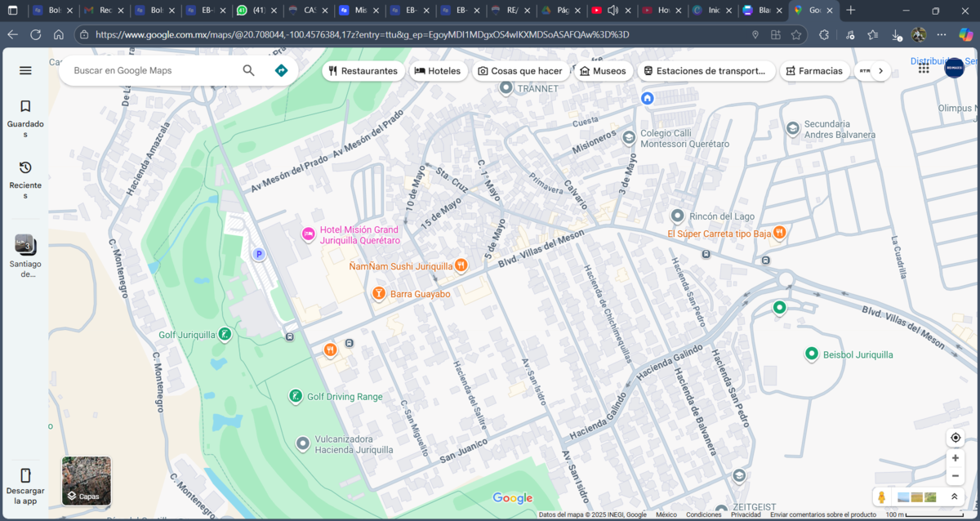Open Condiciones link in map footer

pos(703,514)
